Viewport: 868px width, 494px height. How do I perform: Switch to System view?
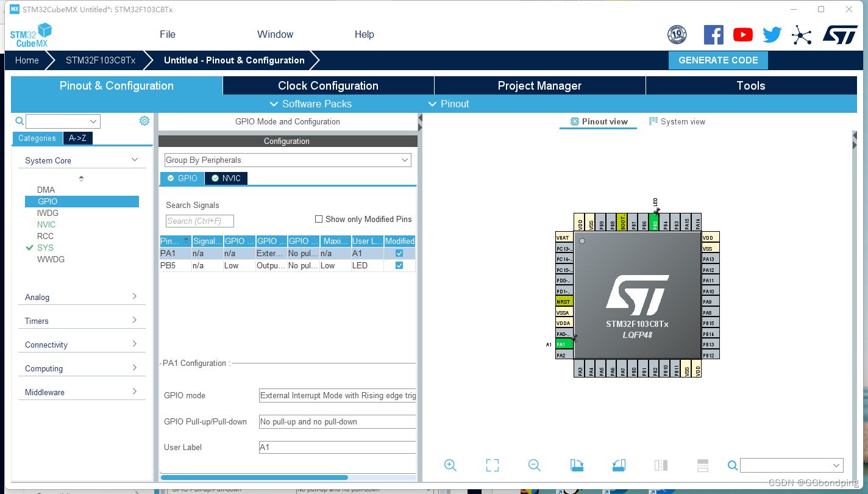677,121
